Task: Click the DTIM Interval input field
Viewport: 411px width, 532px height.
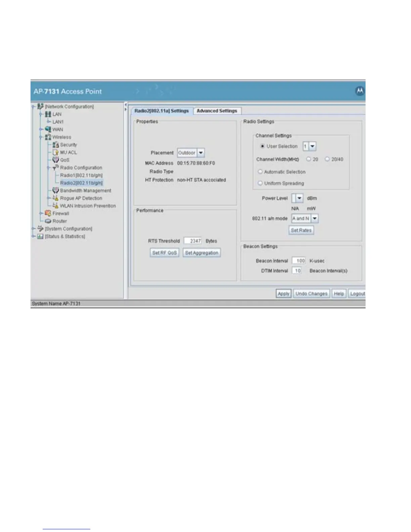Action: (x=296, y=271)
